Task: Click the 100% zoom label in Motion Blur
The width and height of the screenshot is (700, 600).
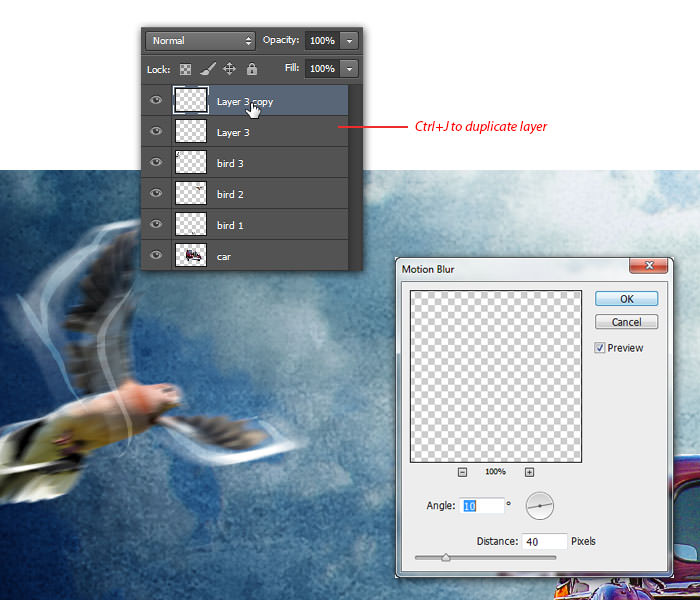Action: pos(496,472)
